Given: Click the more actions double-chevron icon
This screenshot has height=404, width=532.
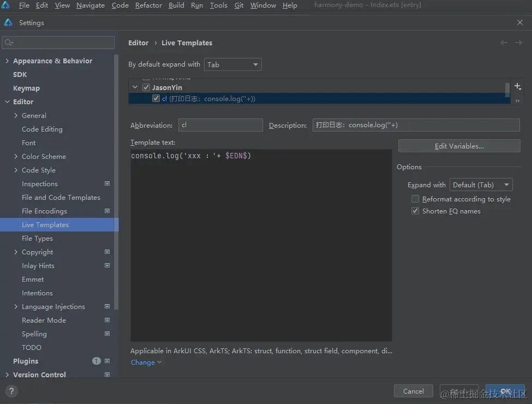Looking at the screenshot, I should (517, 101).
